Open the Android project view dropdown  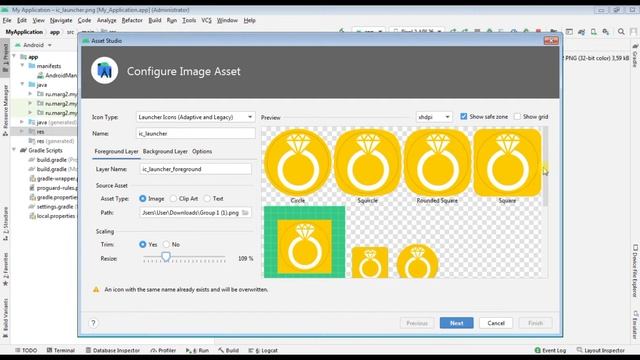pyautogui.click(x=33, y=45)
